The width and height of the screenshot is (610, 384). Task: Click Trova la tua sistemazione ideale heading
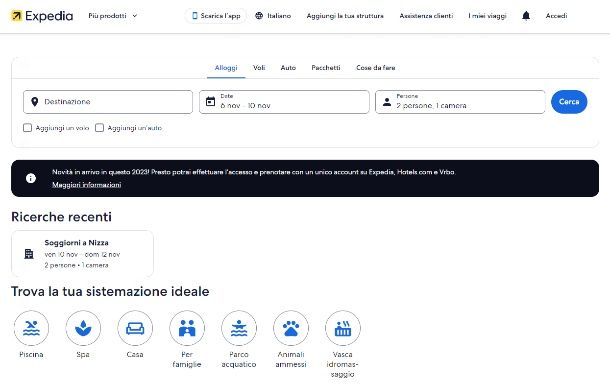pos(110,291)
